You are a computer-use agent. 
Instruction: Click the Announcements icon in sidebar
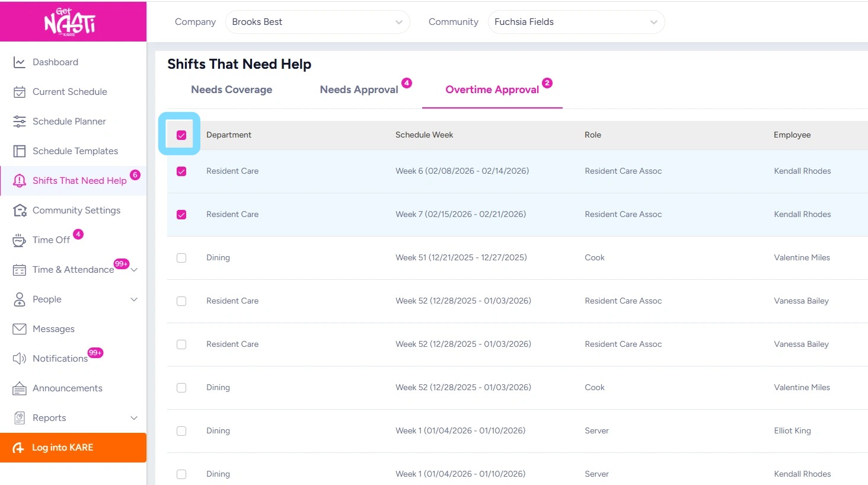click(x=20, y=388)
